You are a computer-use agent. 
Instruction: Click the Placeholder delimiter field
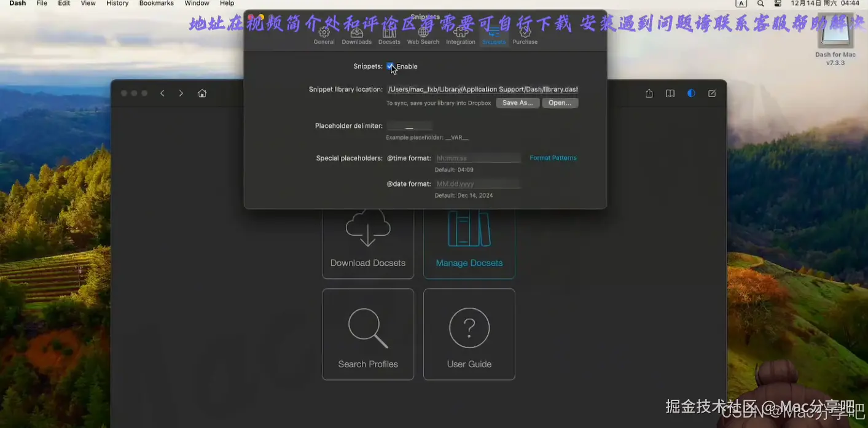point(409,126)
